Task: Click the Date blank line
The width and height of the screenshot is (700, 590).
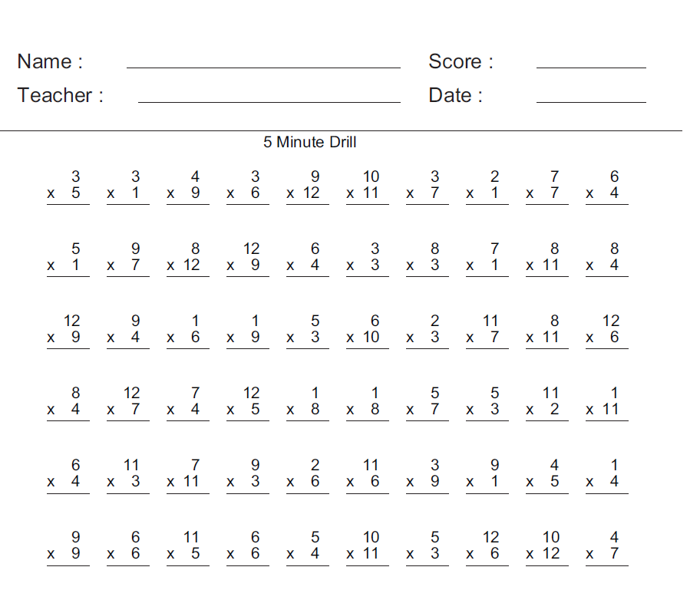Action: (591, 102)
